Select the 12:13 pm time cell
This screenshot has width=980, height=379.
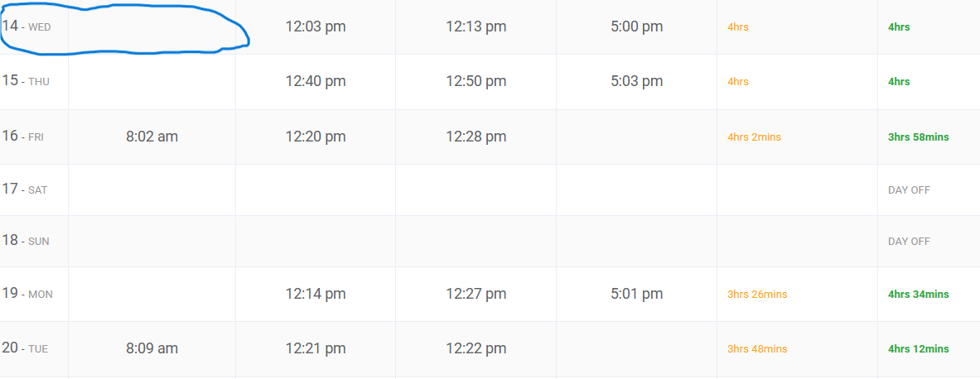476,26
